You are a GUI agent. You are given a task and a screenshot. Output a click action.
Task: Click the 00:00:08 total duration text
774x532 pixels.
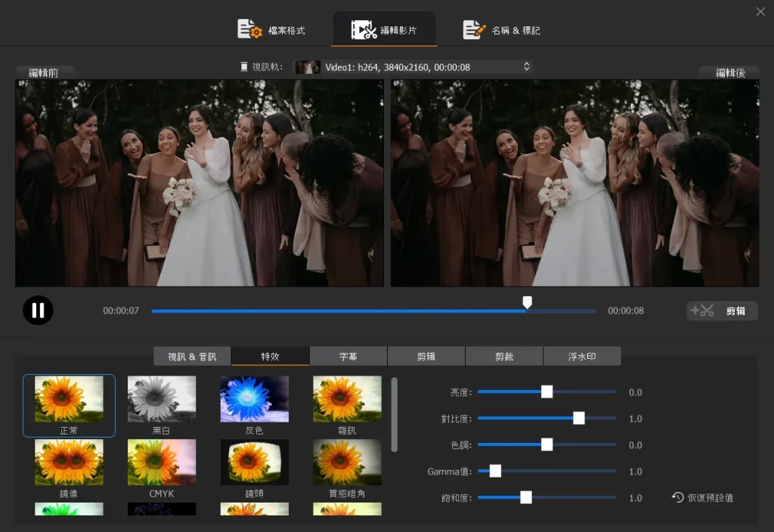[x=625, y=311]
